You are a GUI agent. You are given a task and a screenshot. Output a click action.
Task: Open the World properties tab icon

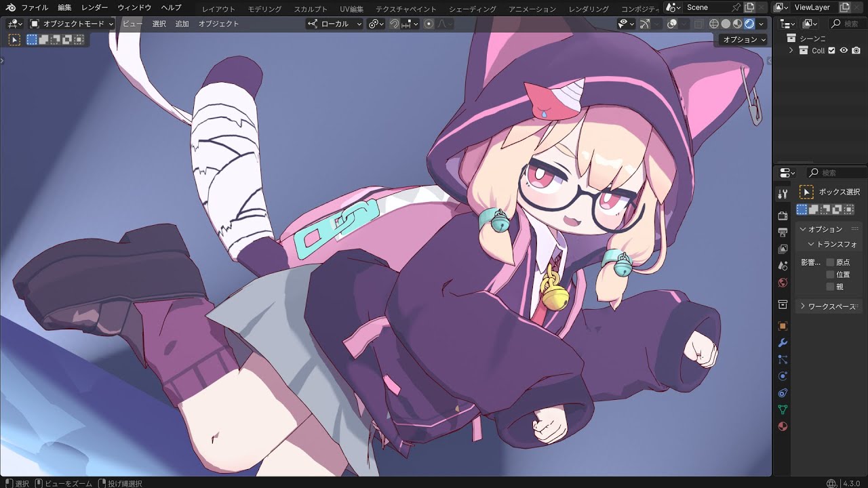783,283
